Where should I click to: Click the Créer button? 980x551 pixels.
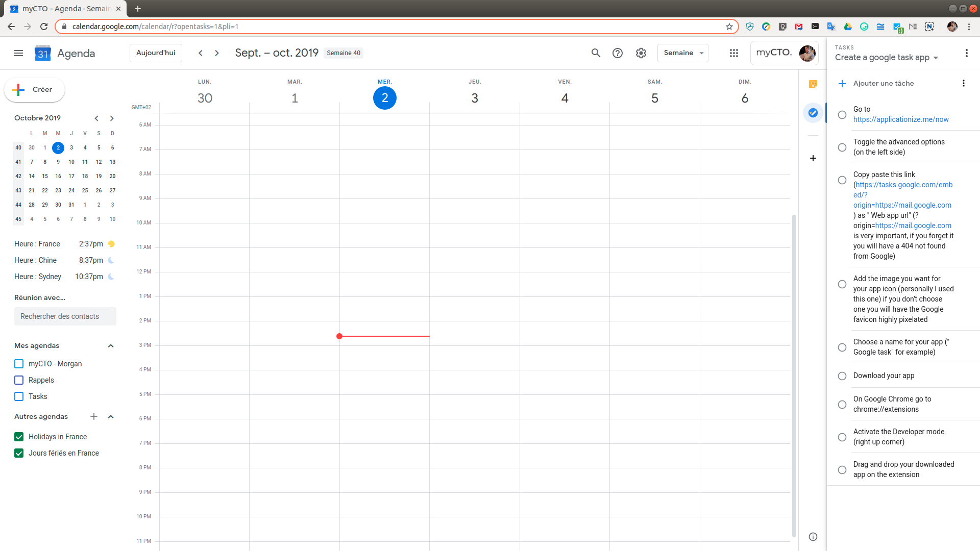(x=35, y=90)
